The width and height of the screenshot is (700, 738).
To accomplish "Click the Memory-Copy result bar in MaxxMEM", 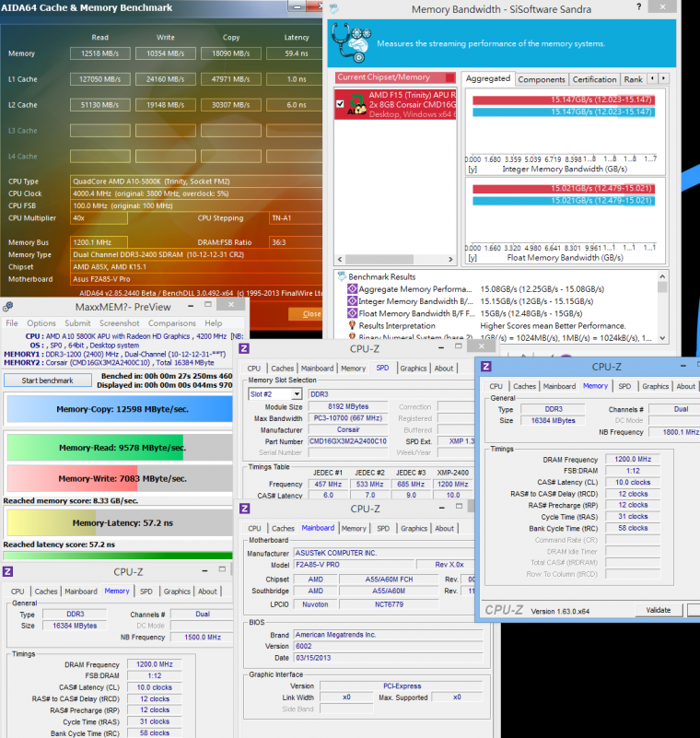I will 120,409.
